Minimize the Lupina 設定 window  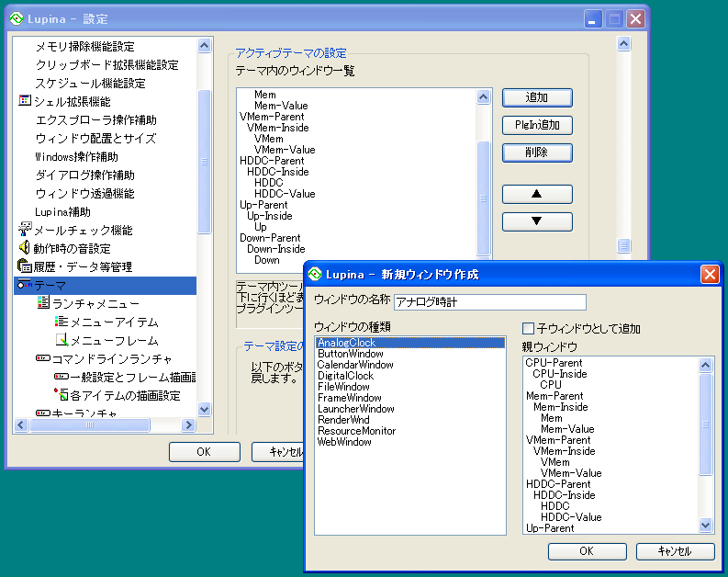592,19
